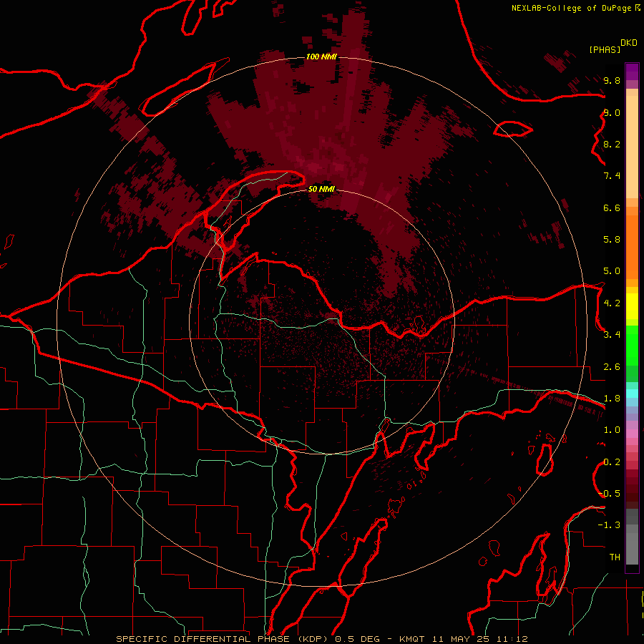Click the TH threshold legend label
Viewport: 644px width, 644px height.
tap(615, 557)
